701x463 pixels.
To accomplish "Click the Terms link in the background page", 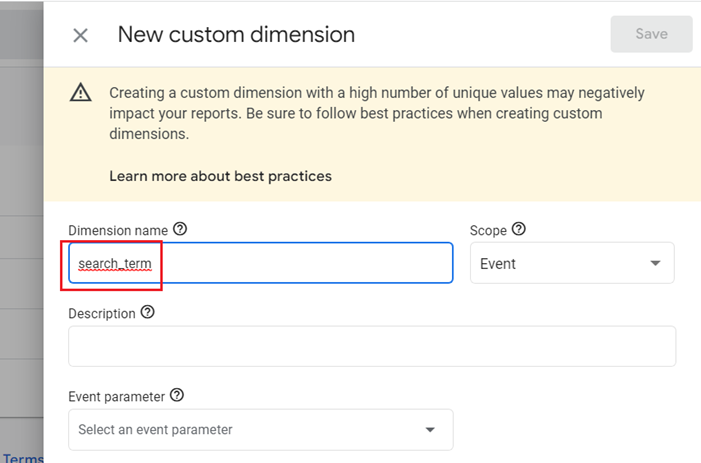I will pos(23,459).
